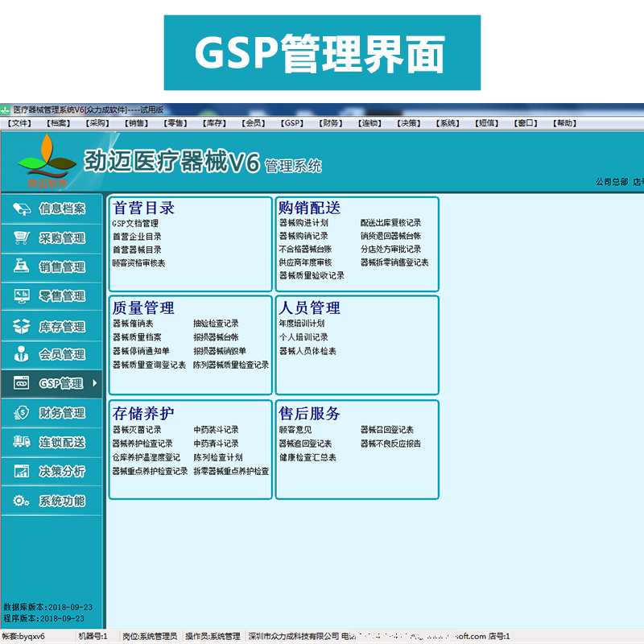Open the 器械不良反应报告 link
644x644 pixels.
tap(390, 444)
